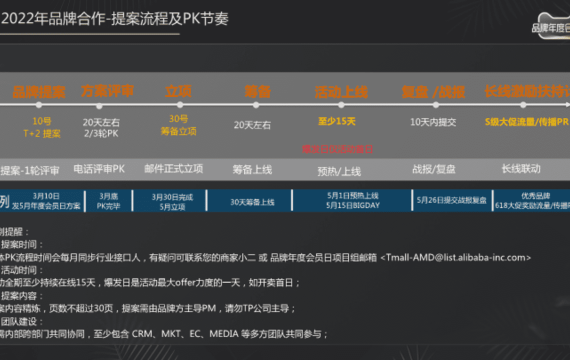Click the 3月30日完成 5月立项 cell
570x360 pixels.
(x=172, y=202)
